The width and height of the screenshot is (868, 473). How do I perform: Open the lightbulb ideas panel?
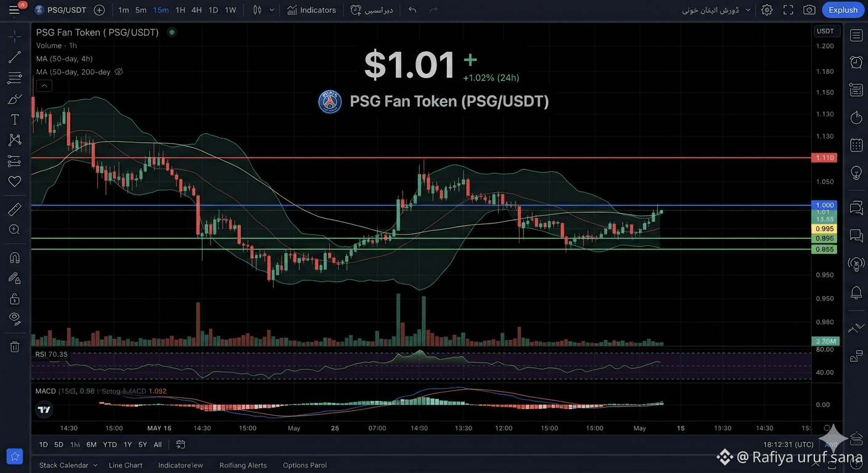point(856,173)
